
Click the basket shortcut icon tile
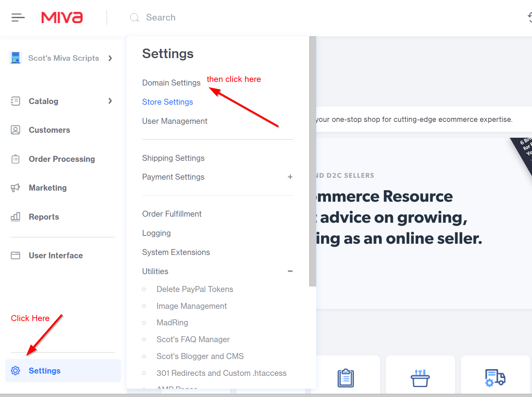pos(420,378)
